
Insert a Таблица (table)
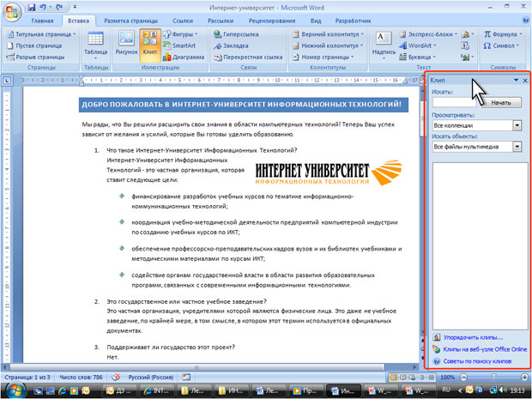96,46
